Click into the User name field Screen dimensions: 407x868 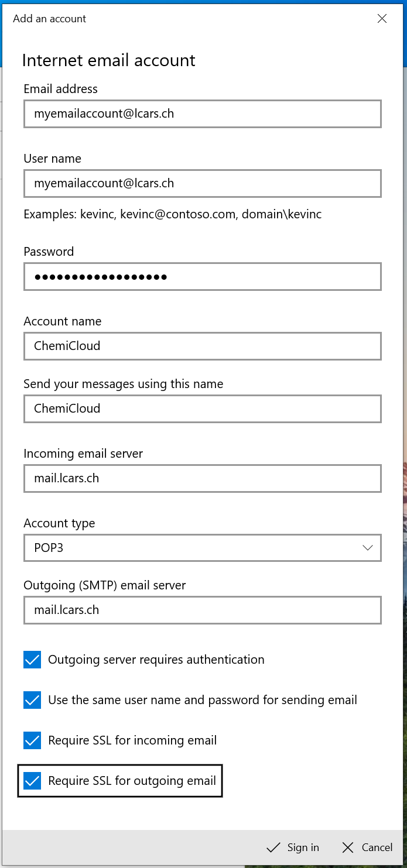202,183
